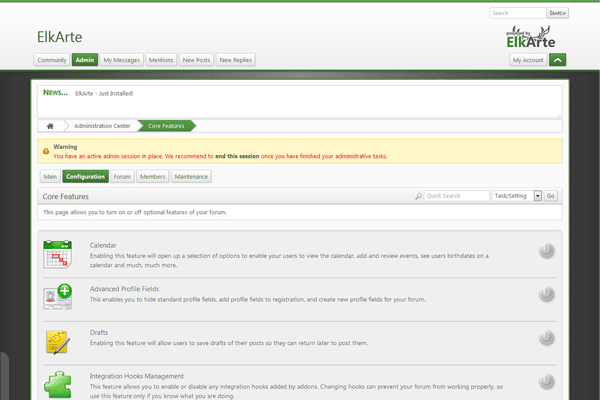Open the My Account menu

point(528,60)
